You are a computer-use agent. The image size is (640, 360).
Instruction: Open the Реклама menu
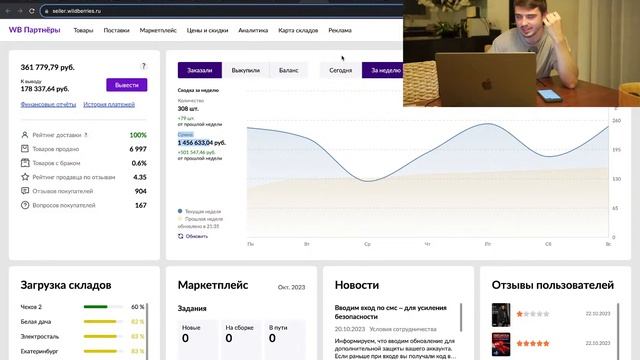(340, 30)
